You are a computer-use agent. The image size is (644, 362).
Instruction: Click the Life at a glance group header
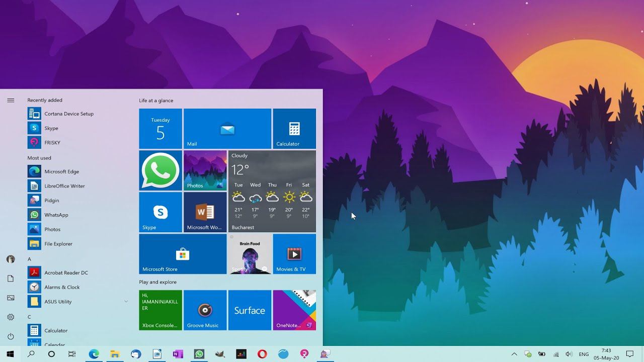tap(156, 101)
